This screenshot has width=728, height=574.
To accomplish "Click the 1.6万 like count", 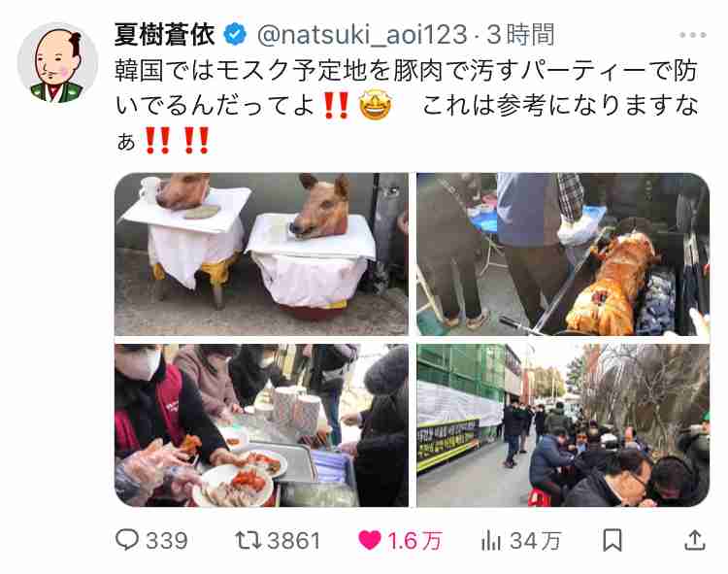I will pos(414,541).
